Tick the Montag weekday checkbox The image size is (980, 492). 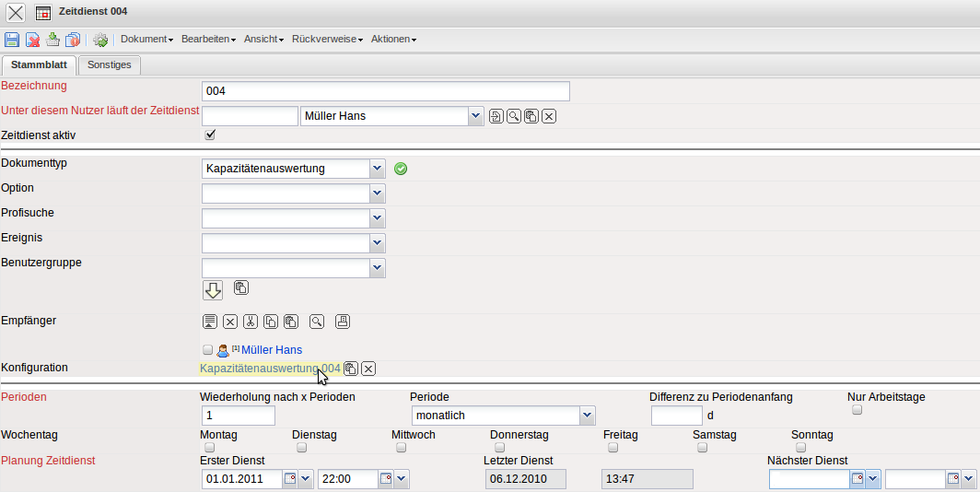(208, 448)
